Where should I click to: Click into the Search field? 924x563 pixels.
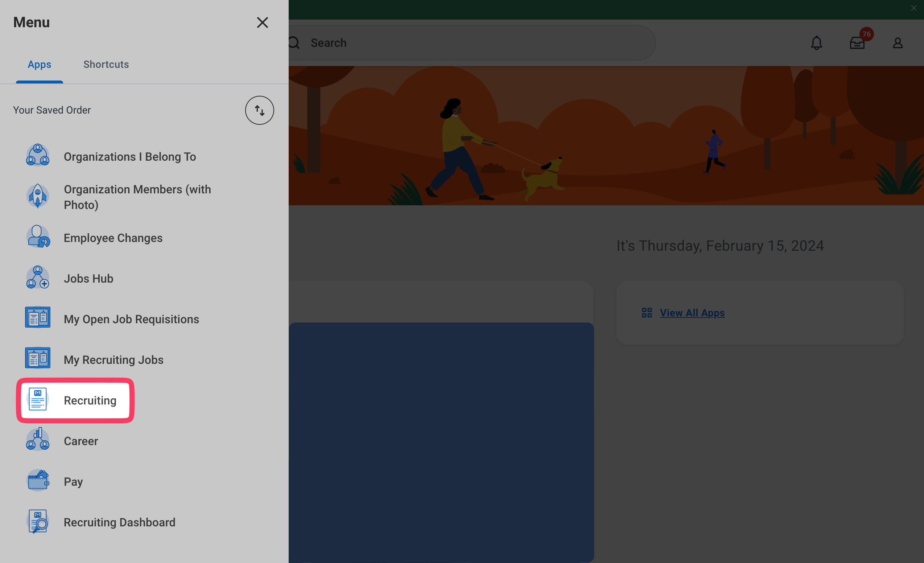coord(469,43)
